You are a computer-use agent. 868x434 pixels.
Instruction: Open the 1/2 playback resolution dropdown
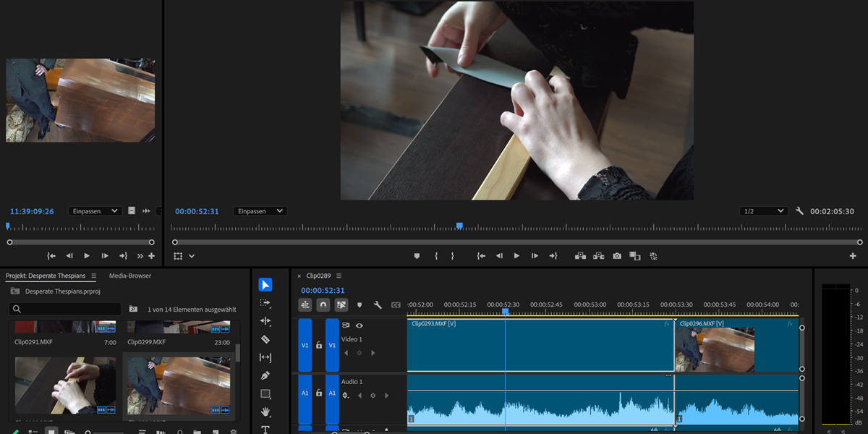[x=763, y=211]
